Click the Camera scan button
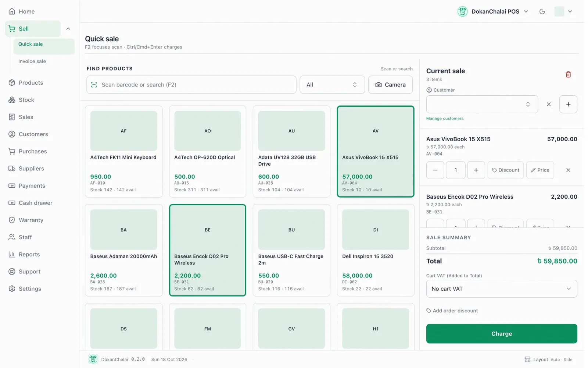 390,85
